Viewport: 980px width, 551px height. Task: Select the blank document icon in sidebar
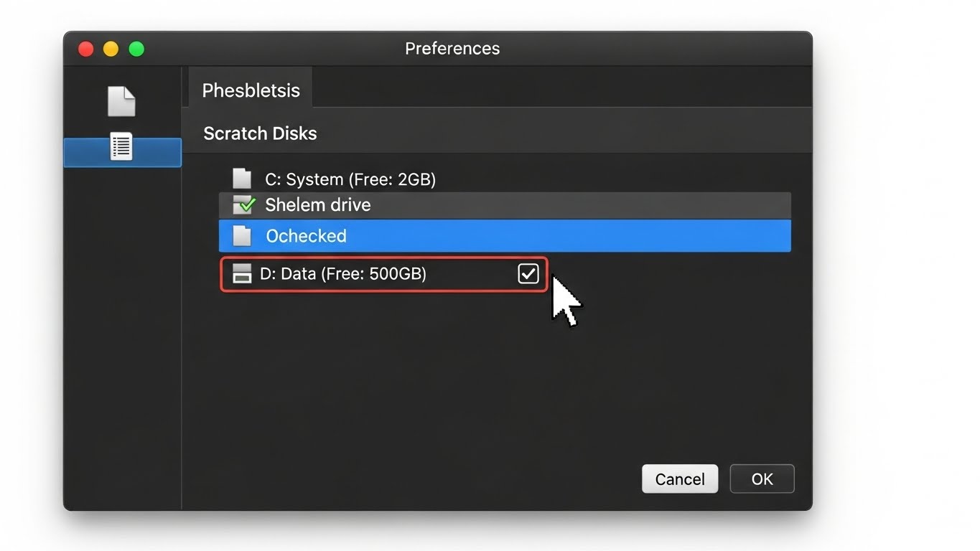121,101
